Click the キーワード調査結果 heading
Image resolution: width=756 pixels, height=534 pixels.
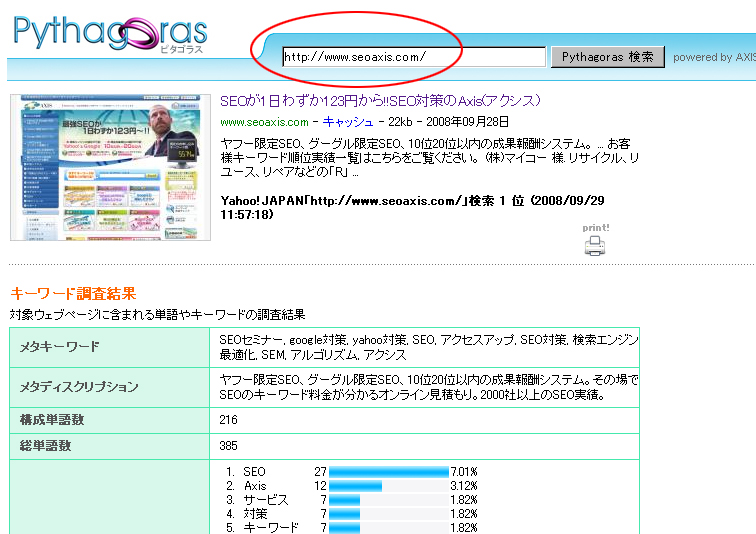[73, 294]
